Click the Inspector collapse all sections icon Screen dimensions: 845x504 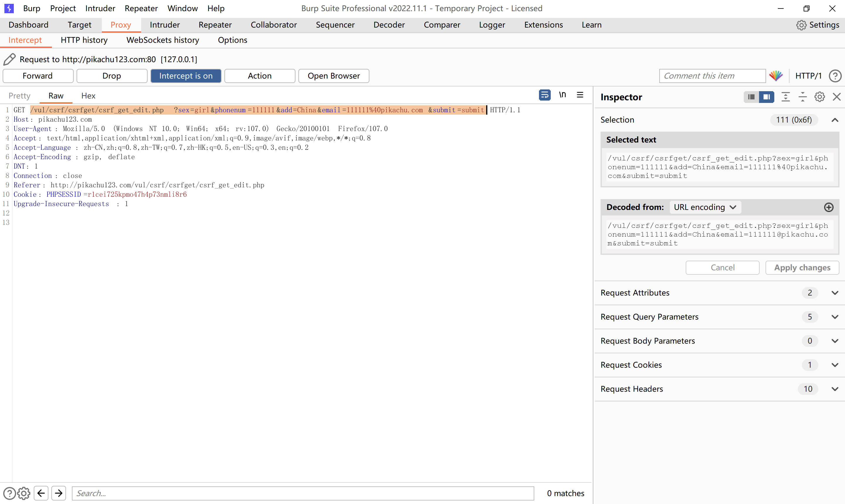tap(802, 97)
